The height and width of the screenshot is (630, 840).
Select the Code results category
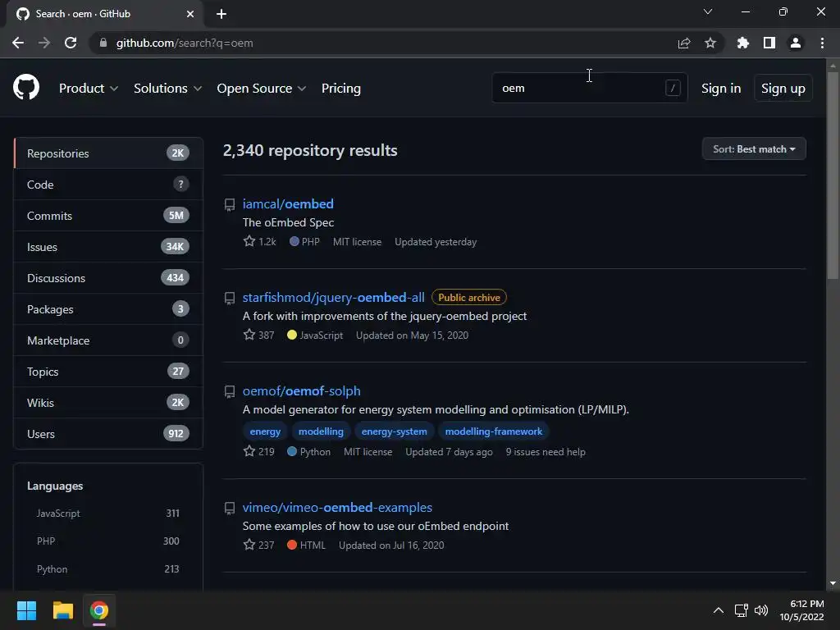point(108,185)
